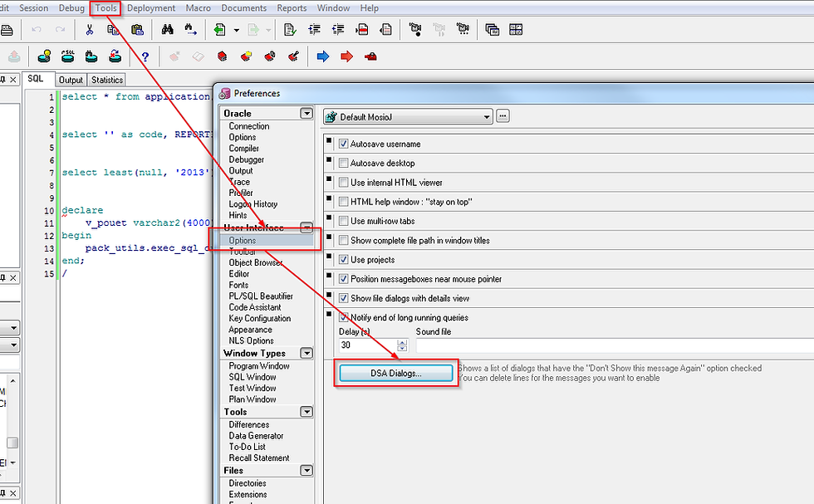Open the Debug menu

(x=71, y=7)
